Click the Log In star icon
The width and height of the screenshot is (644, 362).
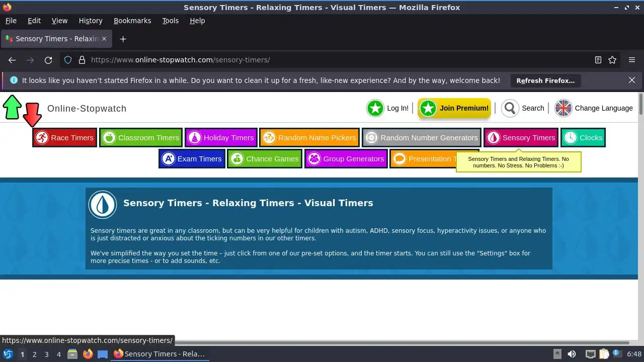[375, 108]
